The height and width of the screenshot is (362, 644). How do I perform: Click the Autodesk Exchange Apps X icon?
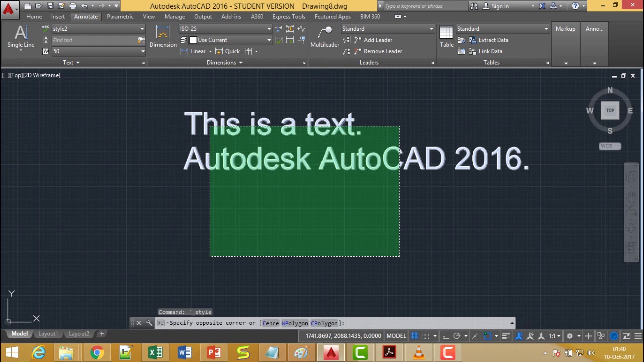click(542, 6)
